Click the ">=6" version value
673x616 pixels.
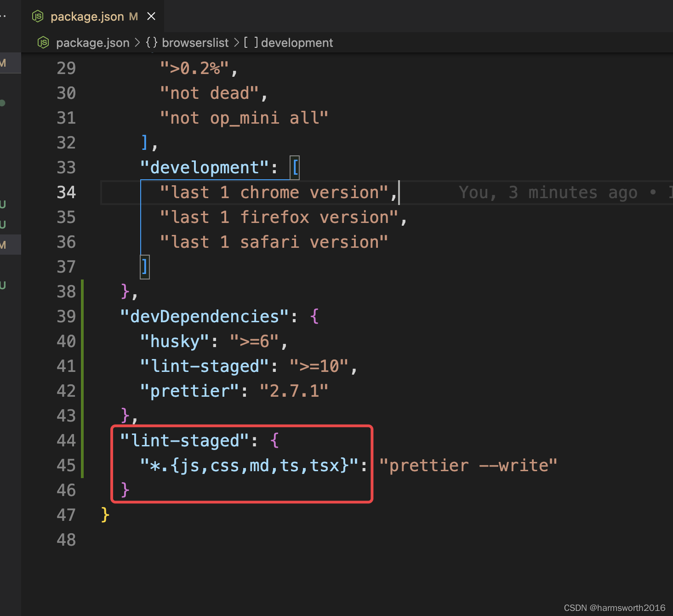point(254,342)
